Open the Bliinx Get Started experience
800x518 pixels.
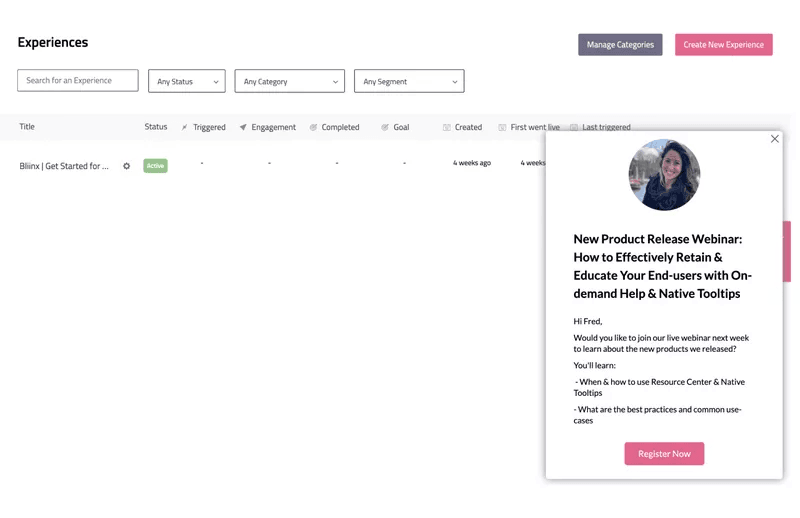64,166
